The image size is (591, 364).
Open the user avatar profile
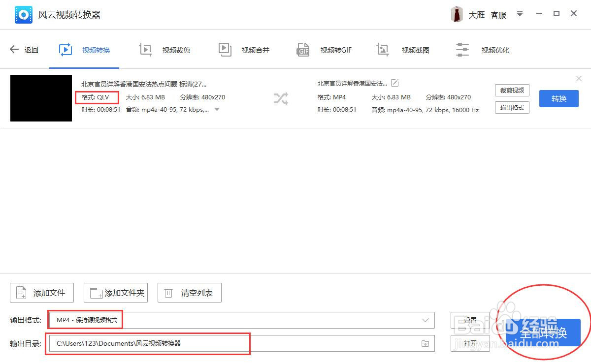click(457, 15)
